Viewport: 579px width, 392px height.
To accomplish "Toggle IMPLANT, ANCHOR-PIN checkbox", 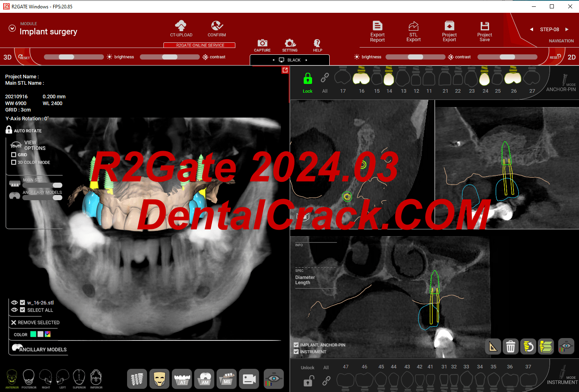I will pyautogui.click(x=296, y=345).
